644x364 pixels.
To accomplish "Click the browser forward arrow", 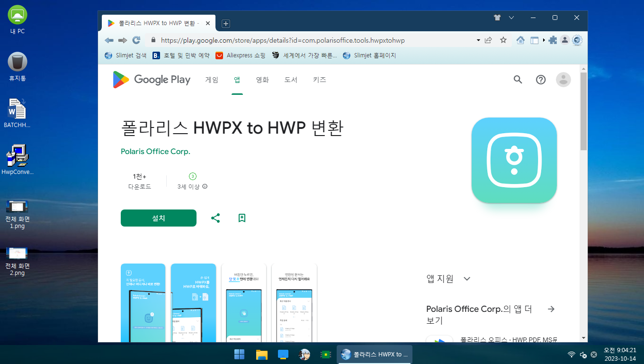I will [123, 40].
